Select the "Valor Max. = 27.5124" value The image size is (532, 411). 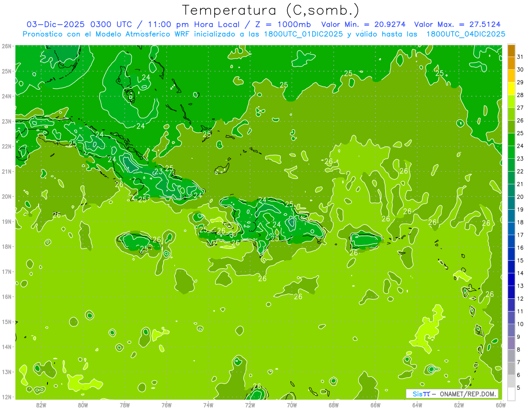pos(458,24)
